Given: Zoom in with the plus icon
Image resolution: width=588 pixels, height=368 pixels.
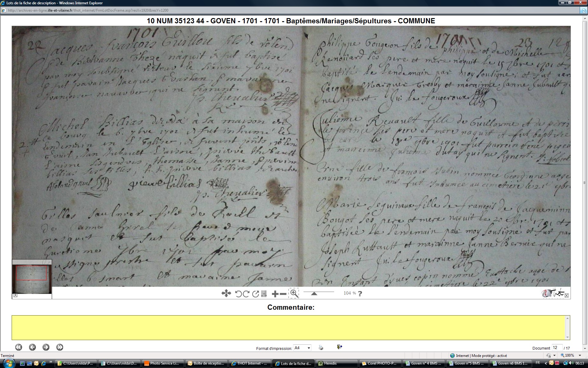Looking at the screenshot, I should (x=275, y=294).
